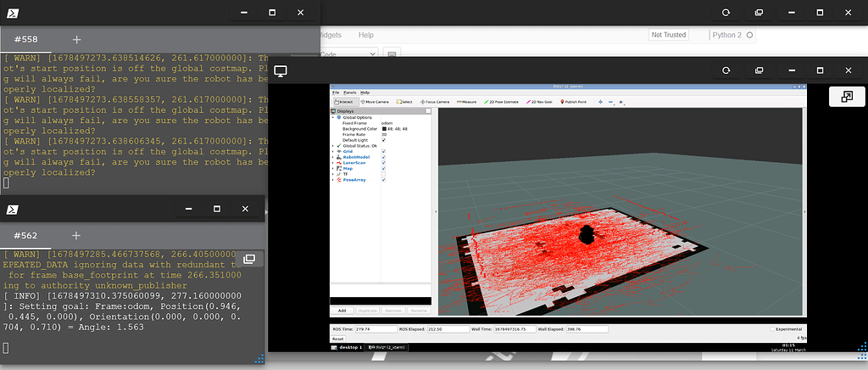This screenshot has width=868, height=370.
Task: Refresh the background notebook window
Action: (x=726, y=12)
